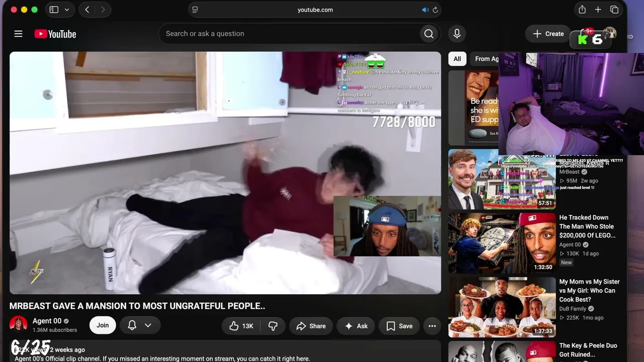Click the youtube.com address bar
The width and height of the screenshot is (644, 362).
click(x=315, y=10)
